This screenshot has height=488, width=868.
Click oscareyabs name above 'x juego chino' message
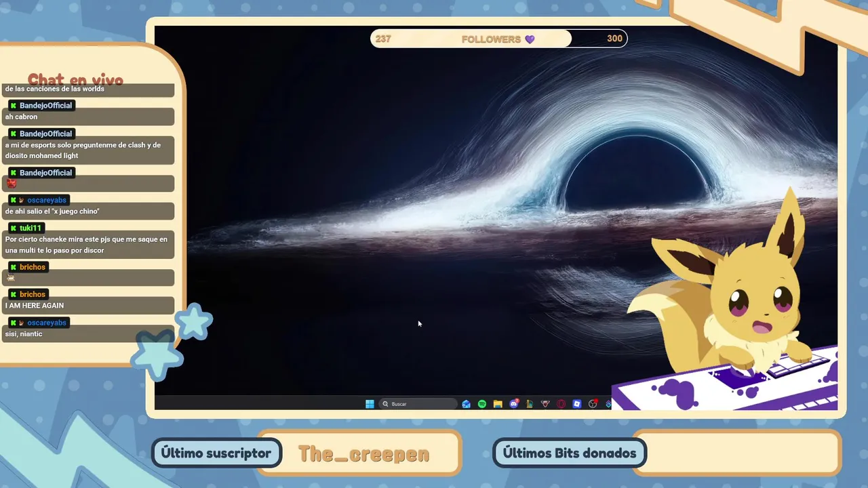(x=47, y=201)
